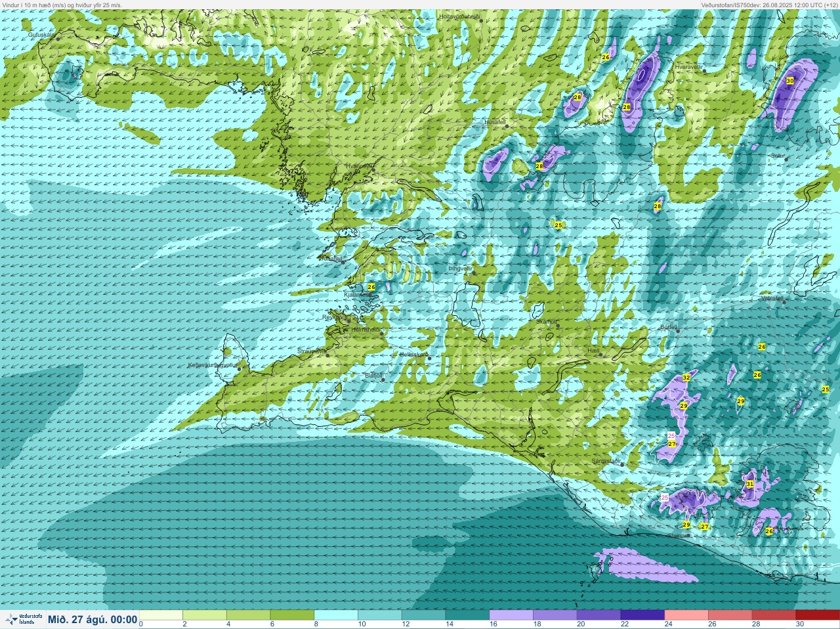
Task: Click the yellow gust marker showing 30
Action: (790, 81)
